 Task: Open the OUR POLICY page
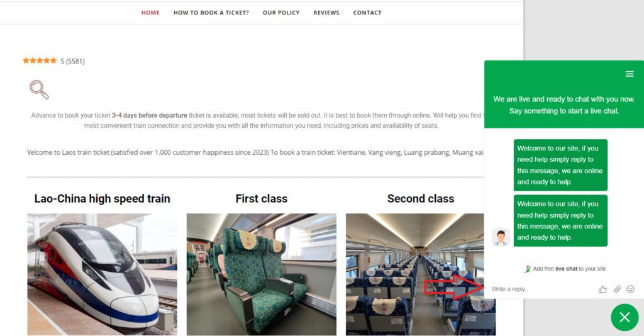tap(281, 13)
